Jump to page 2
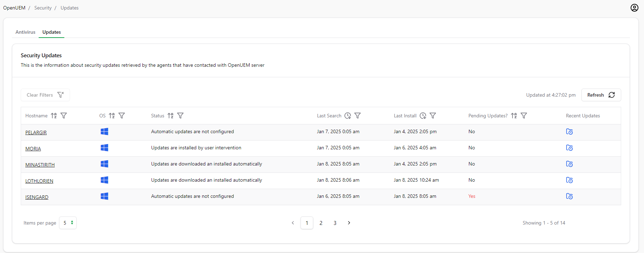This screenshot has height=253, width=644. [321, 223]
